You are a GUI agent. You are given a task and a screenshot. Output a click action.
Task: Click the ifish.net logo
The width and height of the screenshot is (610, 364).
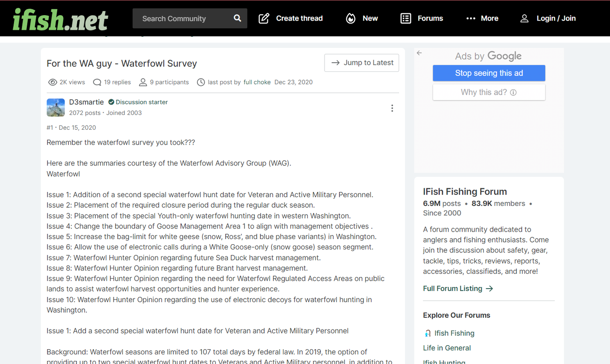click(x=60, y=19)
